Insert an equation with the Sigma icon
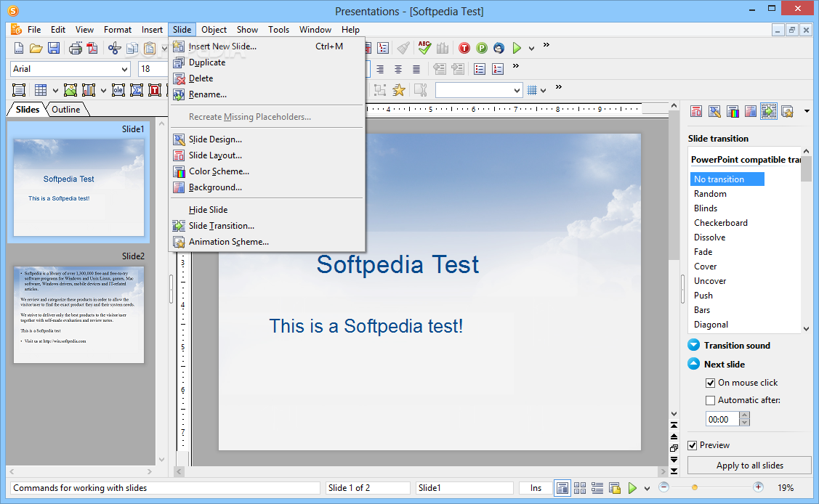The image size is (819, 504). tap(137, 90)
